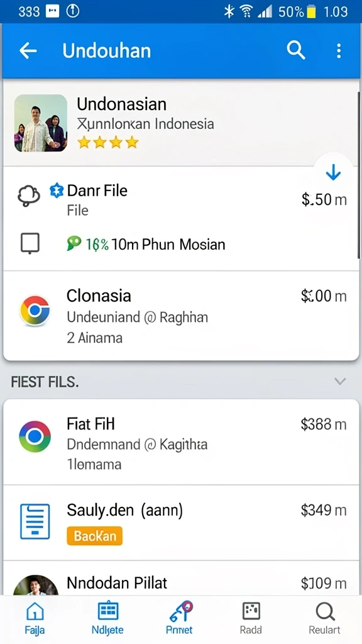
Task: Tap the Wi-Fi icon in status bar
Action: tap(246, 12)
